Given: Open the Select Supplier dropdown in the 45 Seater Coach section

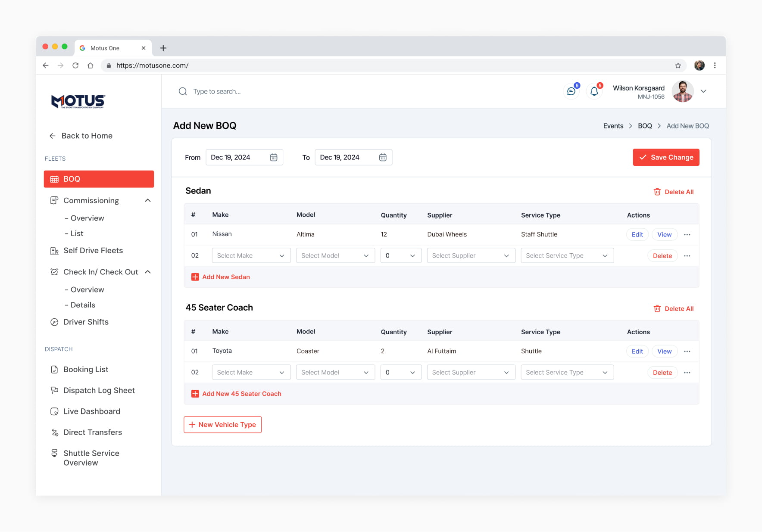Looking at the screenshot, I should pyautogui.click(x=471, y=372).
